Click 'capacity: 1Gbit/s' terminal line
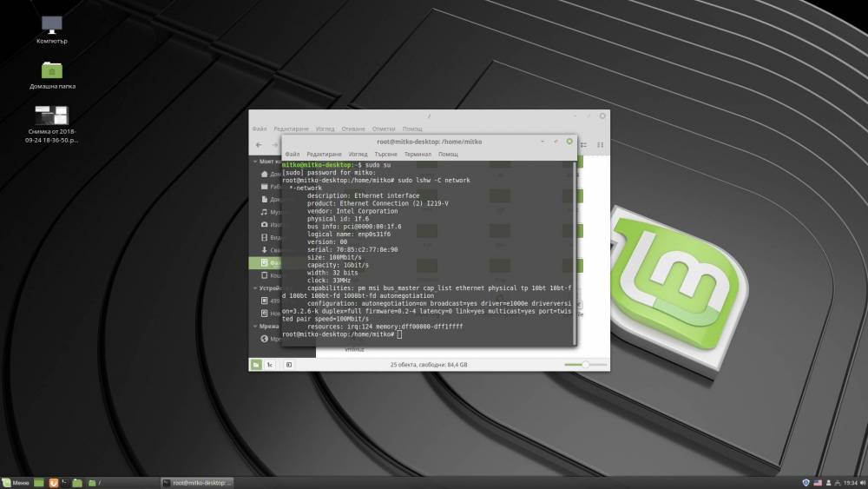The image size is (868, 489). coord(338,265)
